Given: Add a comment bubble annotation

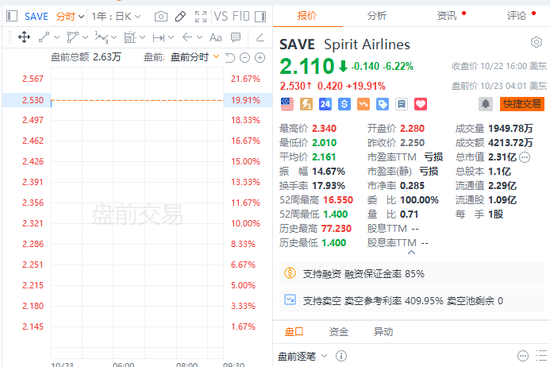Looking at the screenshot, I should pos(236,37).
